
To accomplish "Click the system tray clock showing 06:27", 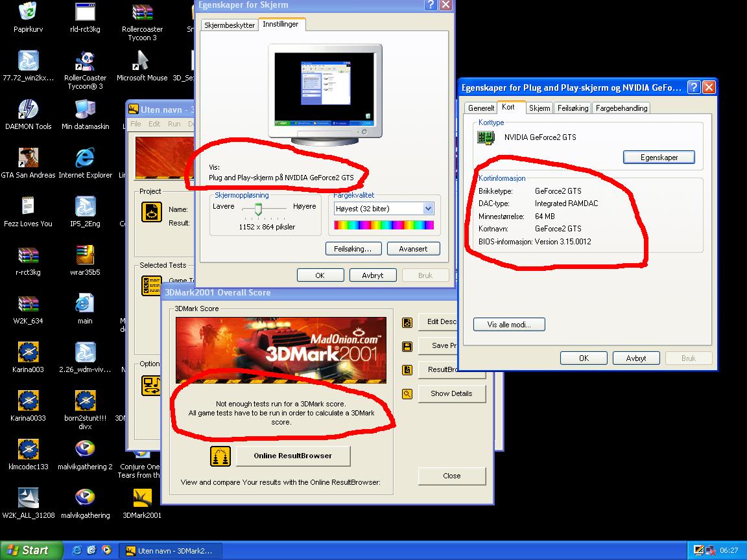I will (729, 550).
